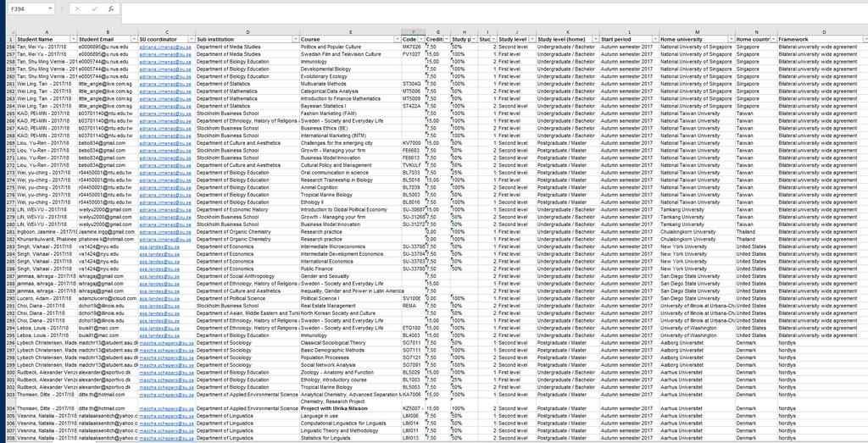
Task: Click the Bayesian Statistics I cell
Action: tap(350, 106)
